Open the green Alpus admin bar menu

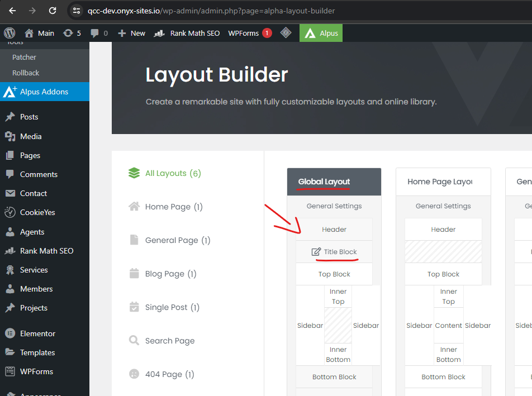click(321, 33)
